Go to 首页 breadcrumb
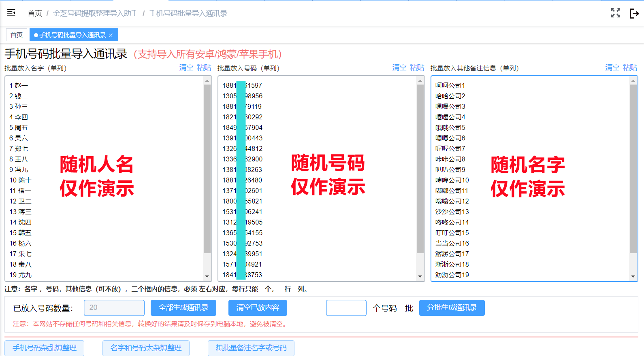The height and width of the screenshot is (356, 644). tap(35, 13)
